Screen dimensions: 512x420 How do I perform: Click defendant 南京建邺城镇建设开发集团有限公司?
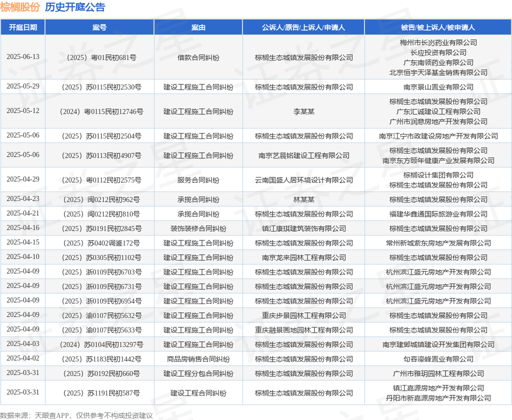438,344
